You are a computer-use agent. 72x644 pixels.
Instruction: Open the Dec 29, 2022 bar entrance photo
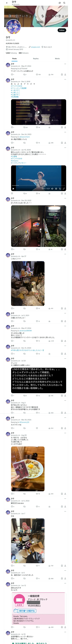[x=39, y=226]
